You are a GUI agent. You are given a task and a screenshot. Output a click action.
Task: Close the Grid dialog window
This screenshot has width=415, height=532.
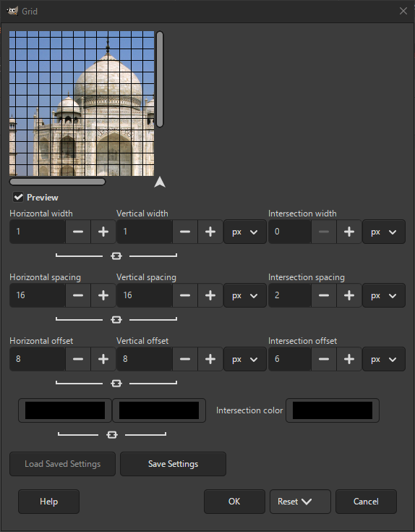tap(403, 11)
